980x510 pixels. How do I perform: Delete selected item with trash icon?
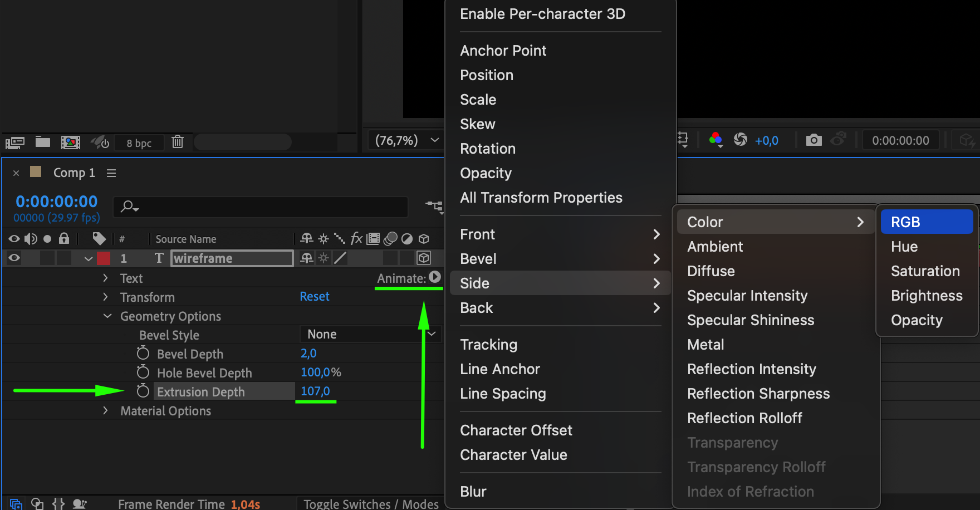tap(178, 142)
